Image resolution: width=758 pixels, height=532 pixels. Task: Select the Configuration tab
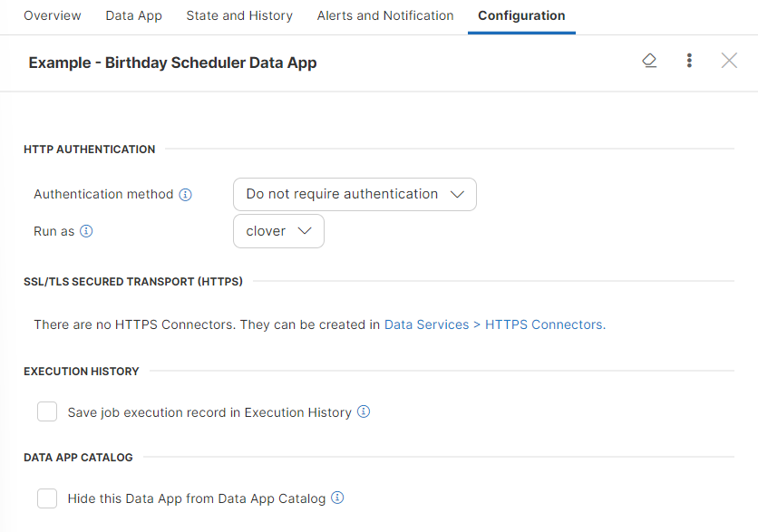click(520, 15)
